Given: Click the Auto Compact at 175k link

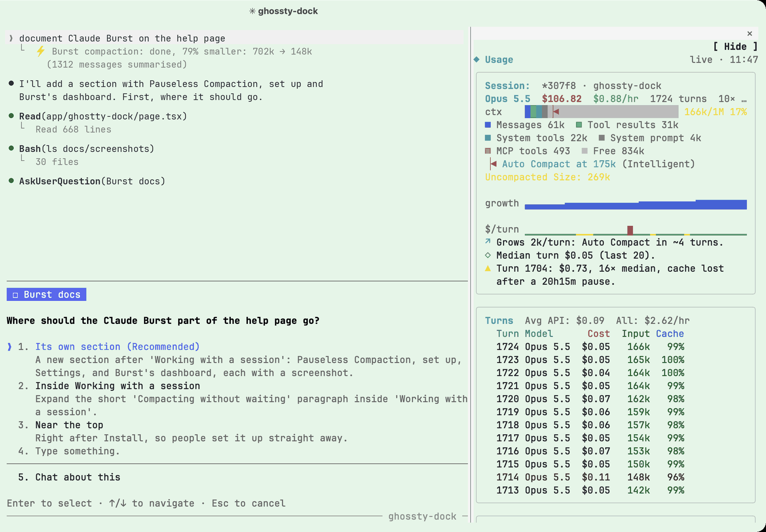Looking at the screenshot, I should click(559, 164).
